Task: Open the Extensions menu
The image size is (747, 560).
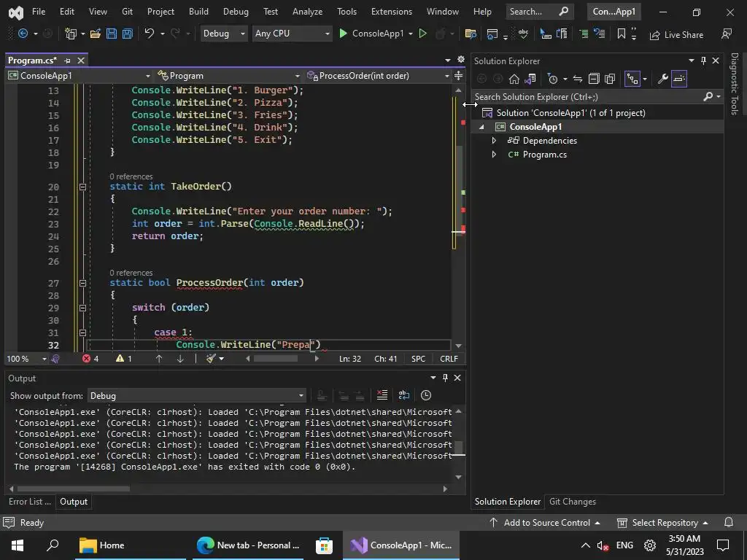Action: pyautogui.click(x=392, y=12)
